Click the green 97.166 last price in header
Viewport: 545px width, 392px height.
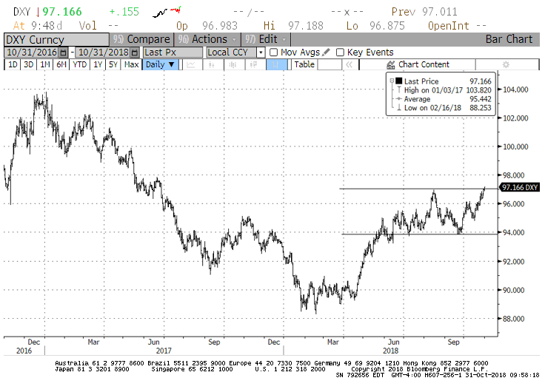[x=62, y=12]
